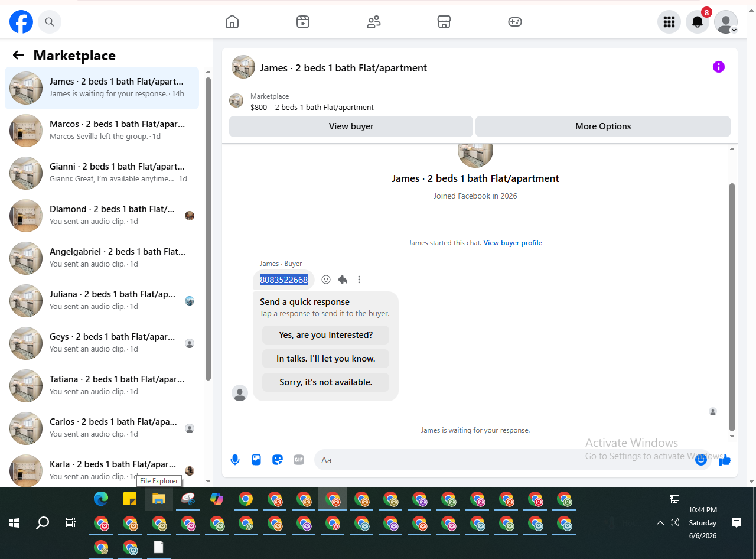Click the Facebook logo
Viewport: 756px width, 559px height.
click(x=21, y=22)
